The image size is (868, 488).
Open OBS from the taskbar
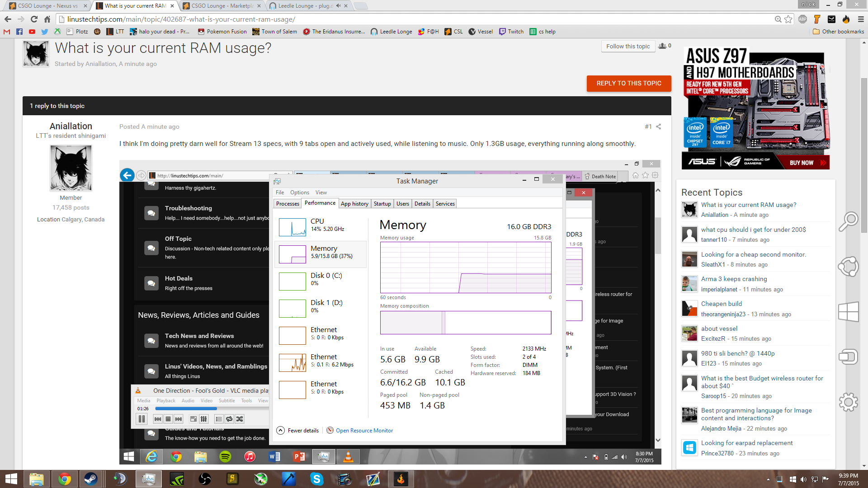(x=205, y=479)
